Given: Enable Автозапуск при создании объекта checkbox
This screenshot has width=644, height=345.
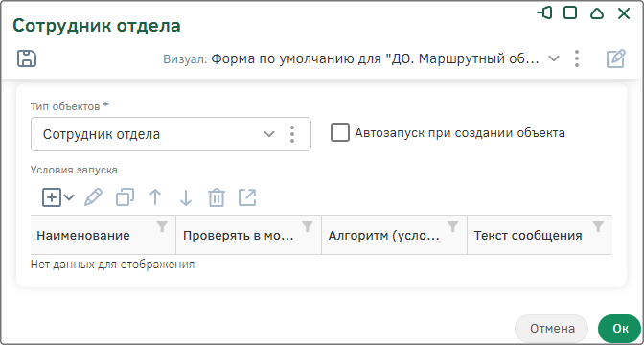Looking at the screenshot, I should tap(340, 132).
